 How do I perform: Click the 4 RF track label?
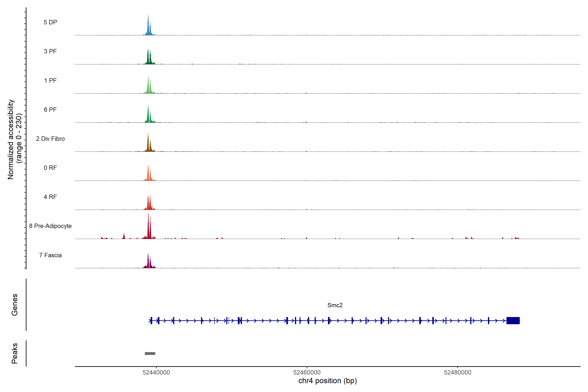coord(50,197)
